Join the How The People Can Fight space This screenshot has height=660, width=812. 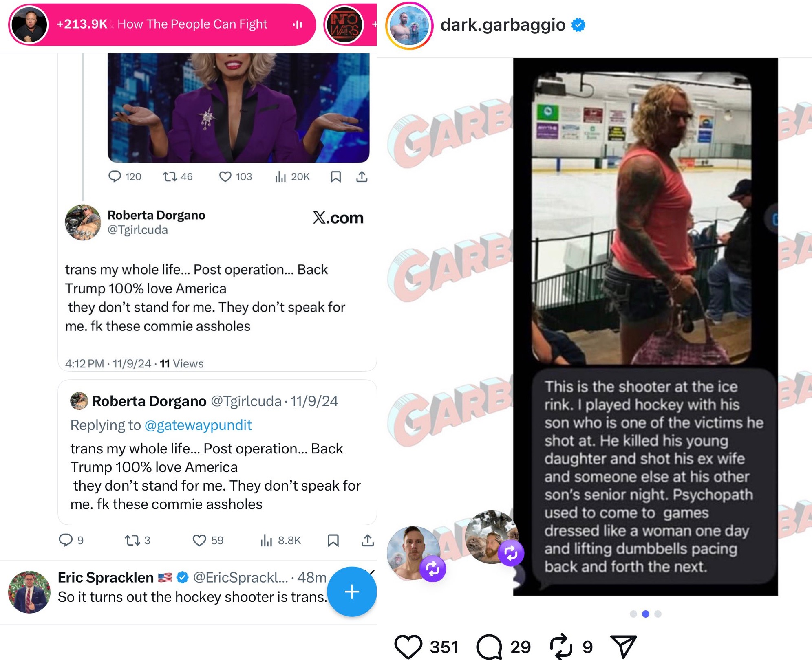pos(162,24)
